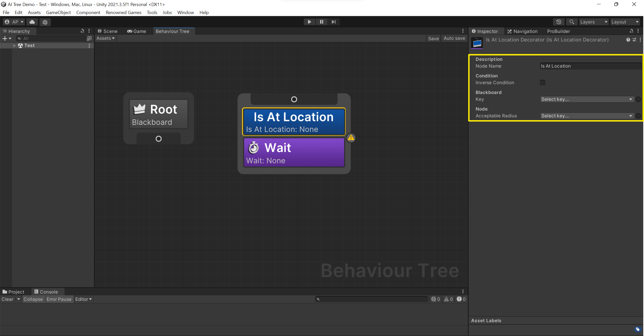Open the undo history icon
Image resolution: width=644 pixels, height=336 pixels.
point(559,22)
